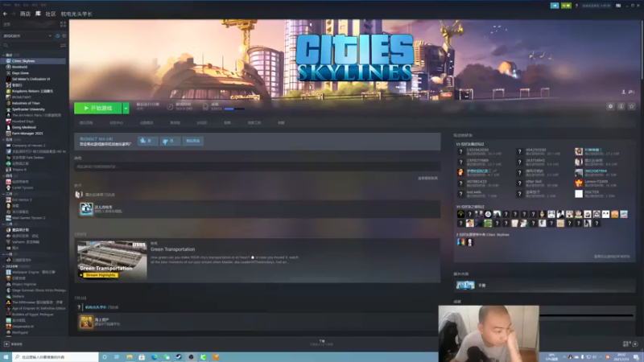Screen dimensions: 644x362
Task: Open game info icon
Action: coord(621,106)
